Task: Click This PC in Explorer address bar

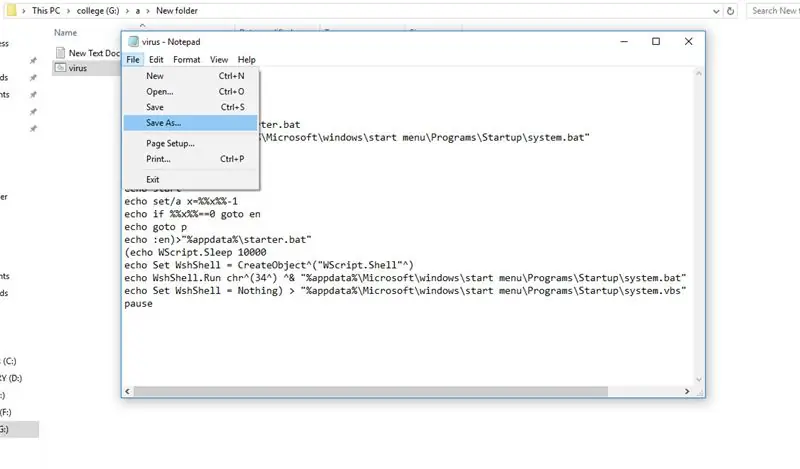Action: (x=46, y=11)
